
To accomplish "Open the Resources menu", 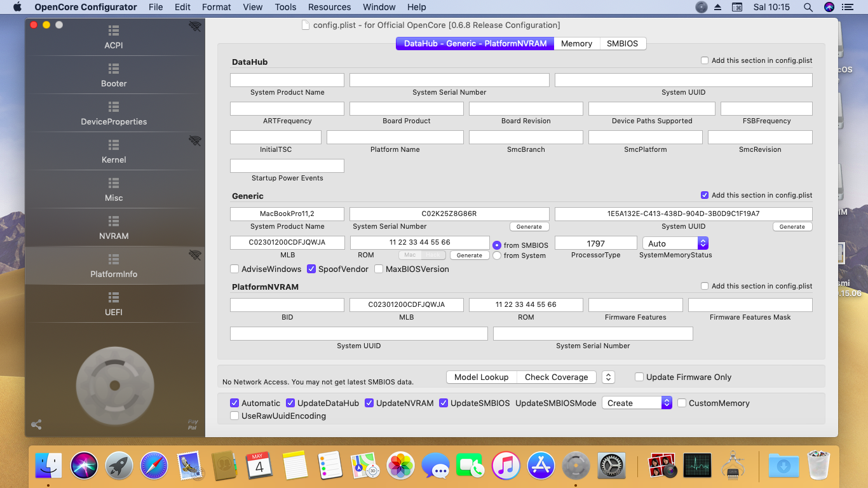I will pos(329,7).
